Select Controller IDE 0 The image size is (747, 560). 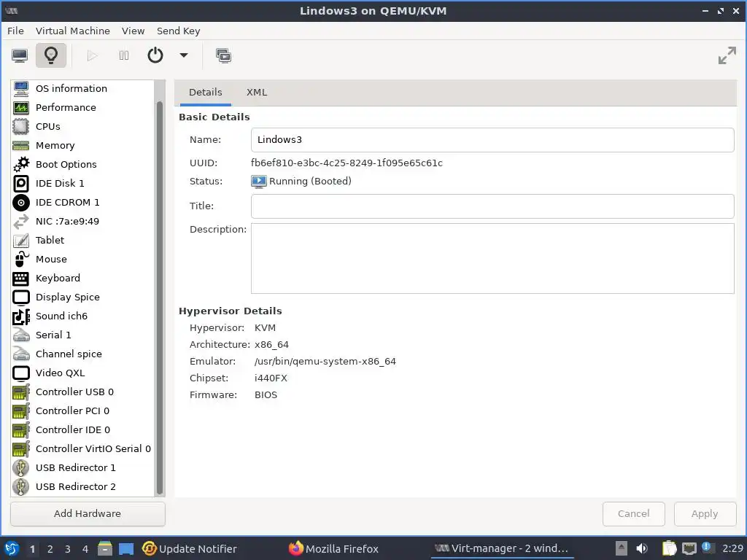point(82,430)
